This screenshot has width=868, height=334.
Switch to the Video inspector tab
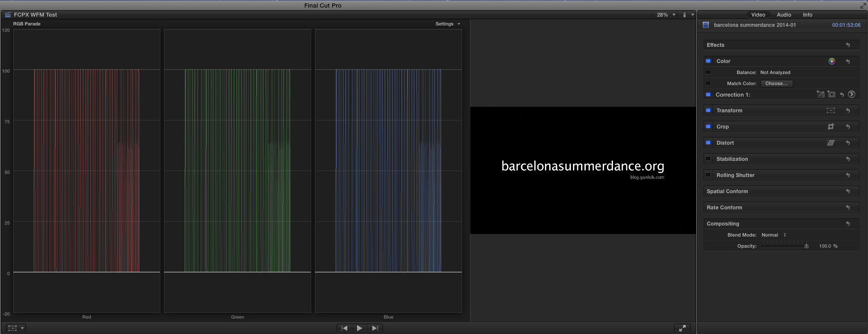point(758,15)
